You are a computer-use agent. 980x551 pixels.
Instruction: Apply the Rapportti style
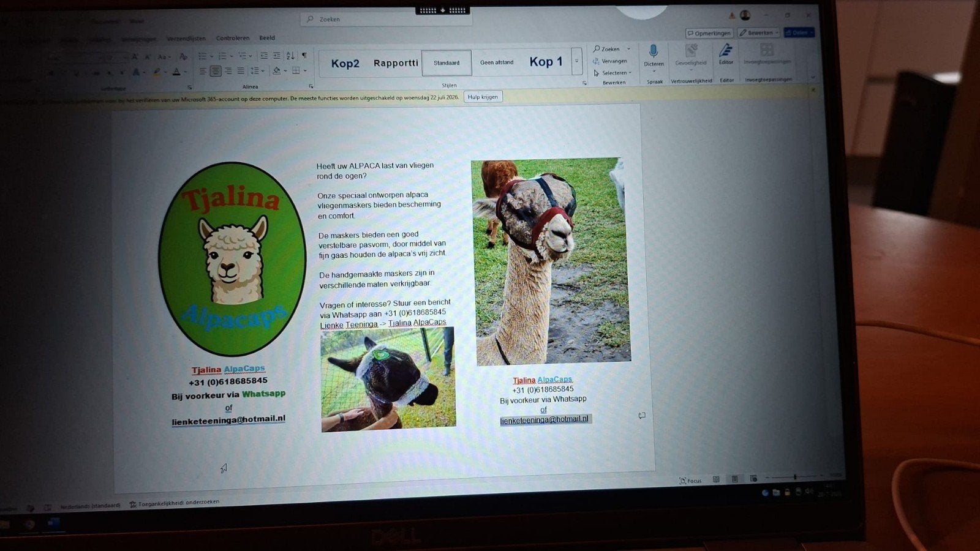(x=396, y=63)
